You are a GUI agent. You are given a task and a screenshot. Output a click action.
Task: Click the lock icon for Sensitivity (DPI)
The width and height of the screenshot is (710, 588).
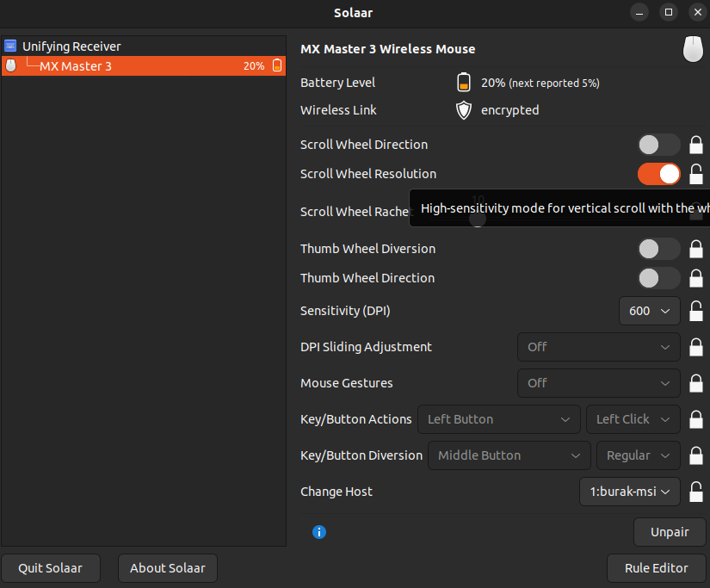pos(696,311)
